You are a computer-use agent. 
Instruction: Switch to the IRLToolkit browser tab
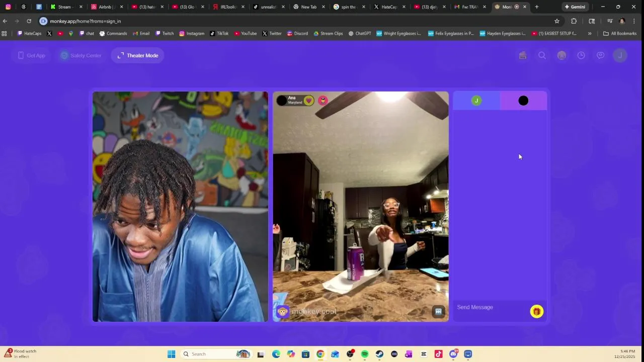point(228,7)
